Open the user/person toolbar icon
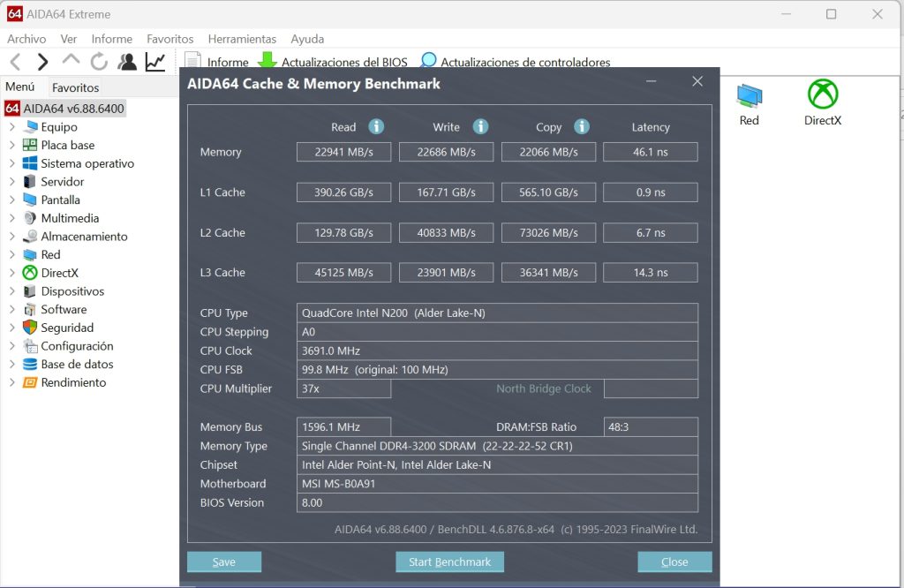The image size is (904, 588). [x=127, y=62]
